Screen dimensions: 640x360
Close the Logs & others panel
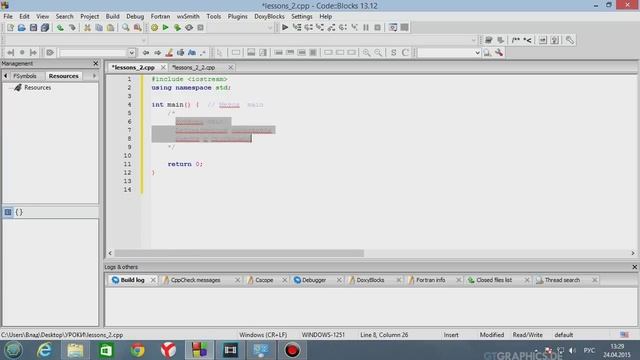click(634, 267)
